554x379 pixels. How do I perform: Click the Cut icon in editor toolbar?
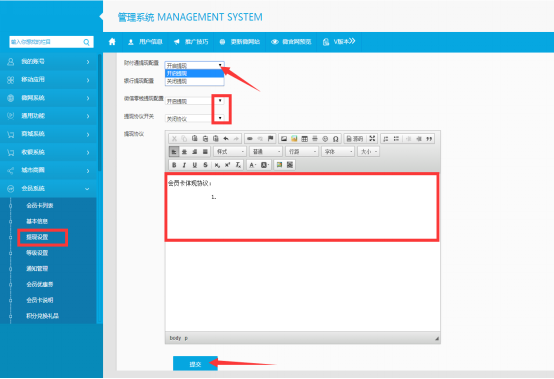point(174,139)
